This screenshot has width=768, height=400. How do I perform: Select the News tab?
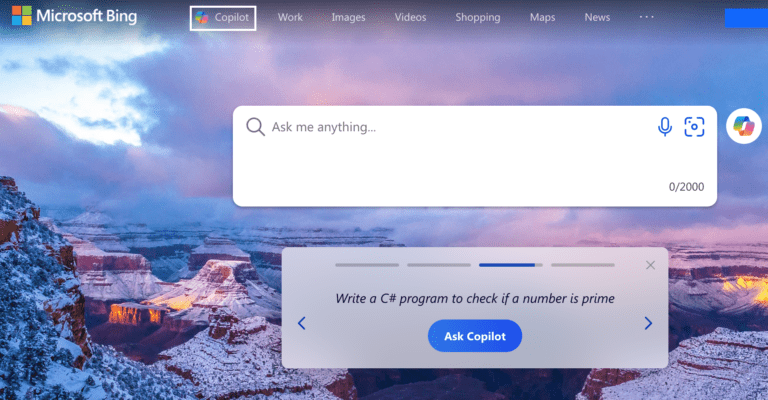(597, 17)
